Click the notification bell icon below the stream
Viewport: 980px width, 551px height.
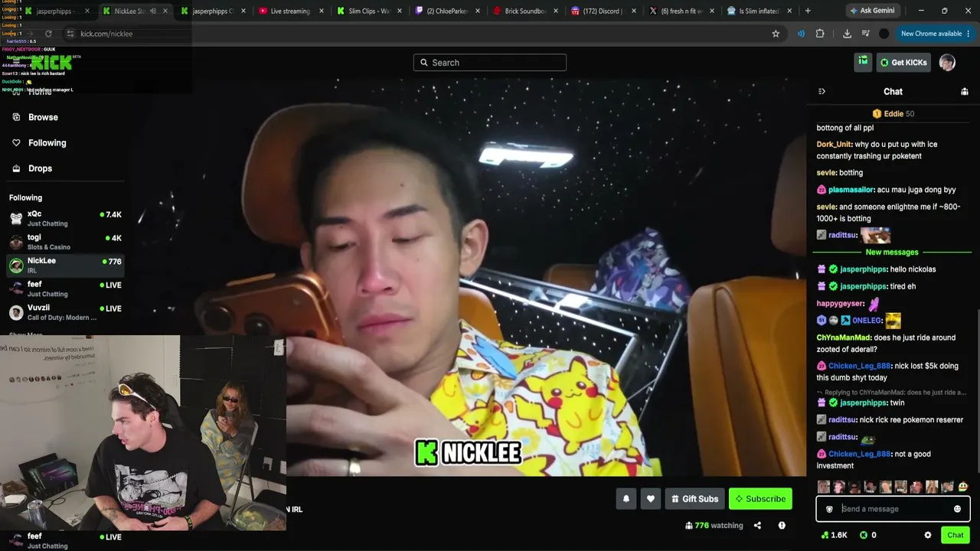[626, 499]
